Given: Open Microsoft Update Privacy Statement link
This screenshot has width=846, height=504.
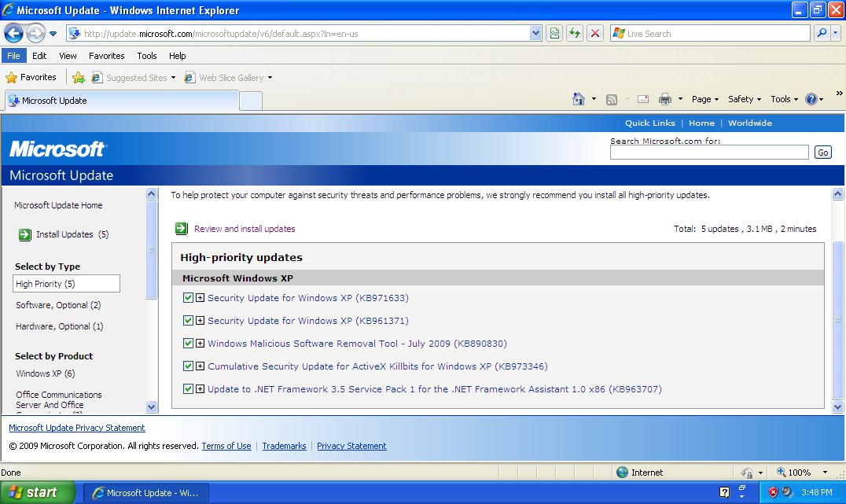Looking at the screenshot, I should pos(76,428).
